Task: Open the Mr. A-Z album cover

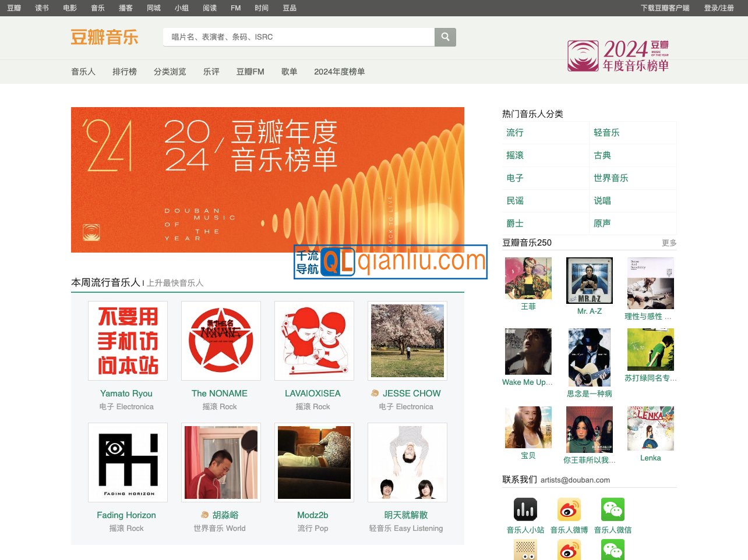Action: tap(589, 281)
